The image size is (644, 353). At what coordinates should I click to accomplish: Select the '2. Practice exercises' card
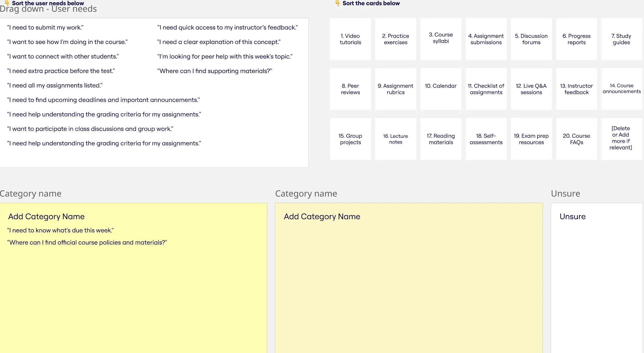(396, 39)
